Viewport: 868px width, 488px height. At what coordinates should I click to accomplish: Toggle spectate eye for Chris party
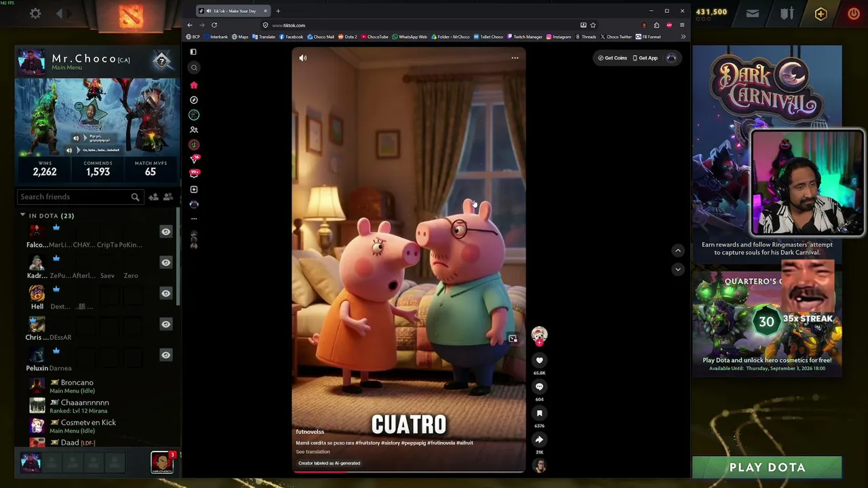[165, 324]
